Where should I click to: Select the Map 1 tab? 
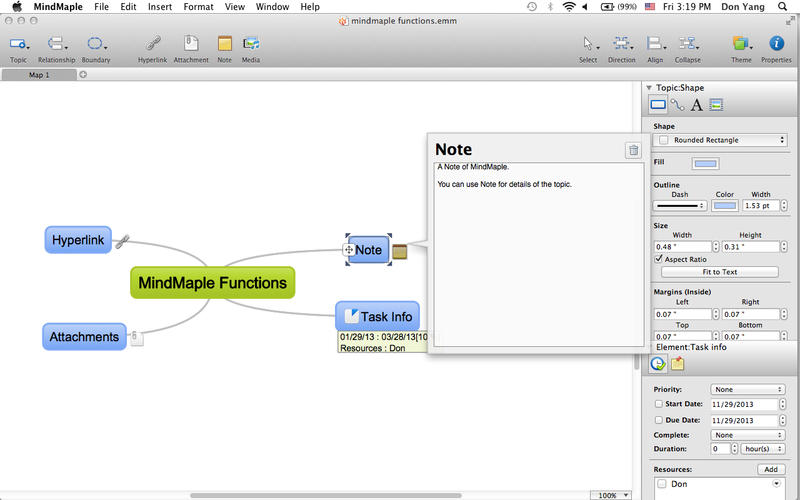[39, 75]
